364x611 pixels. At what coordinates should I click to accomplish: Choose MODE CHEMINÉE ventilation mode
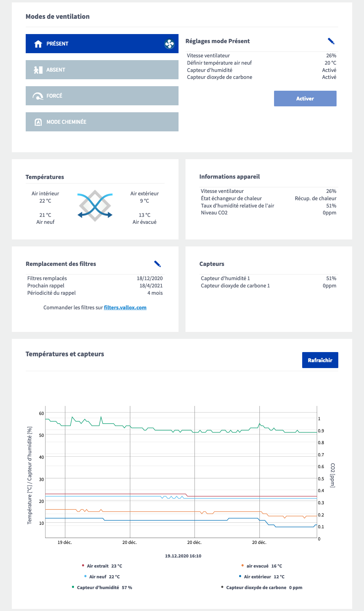pos(102,122)
